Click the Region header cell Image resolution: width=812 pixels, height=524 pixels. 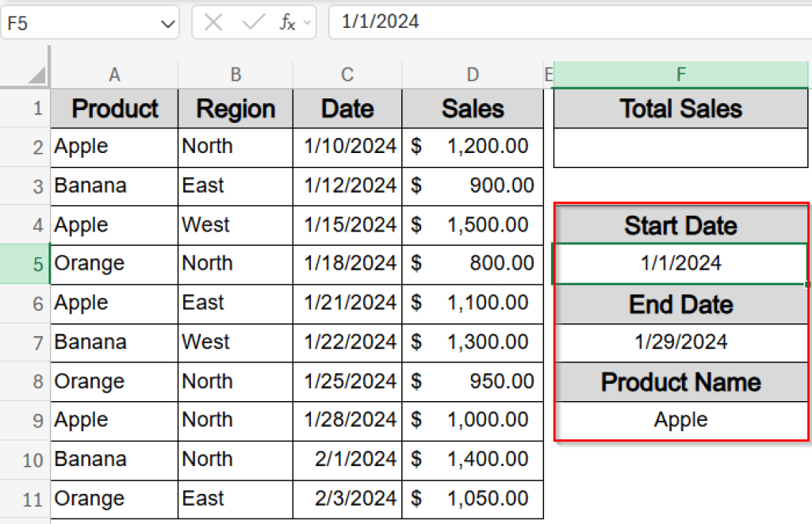tap(236, 109)
